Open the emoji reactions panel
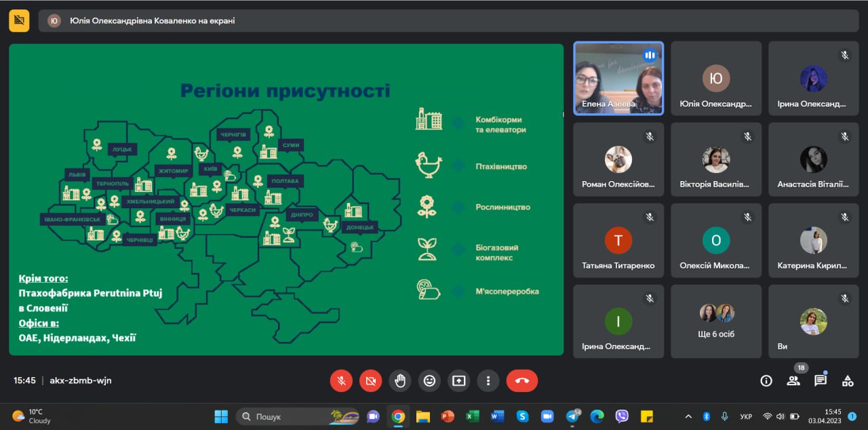The height and width of the screenshot is (430, 868). [x=429, y=380]
